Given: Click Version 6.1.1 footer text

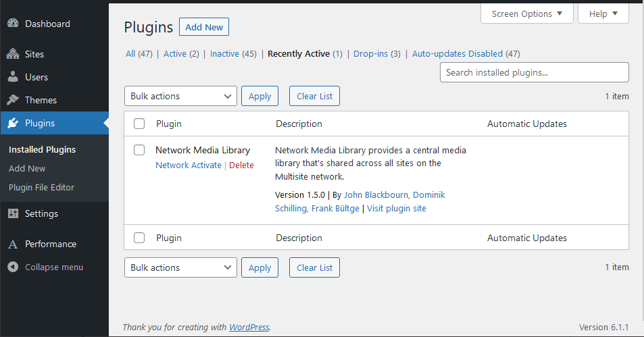Looking at the screenshot, I should coord(603,327).
